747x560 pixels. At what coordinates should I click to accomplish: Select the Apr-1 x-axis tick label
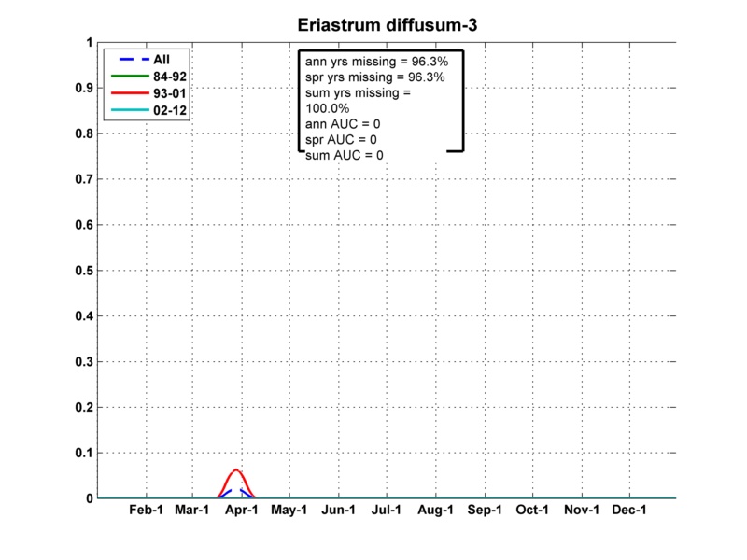(241, 511)
